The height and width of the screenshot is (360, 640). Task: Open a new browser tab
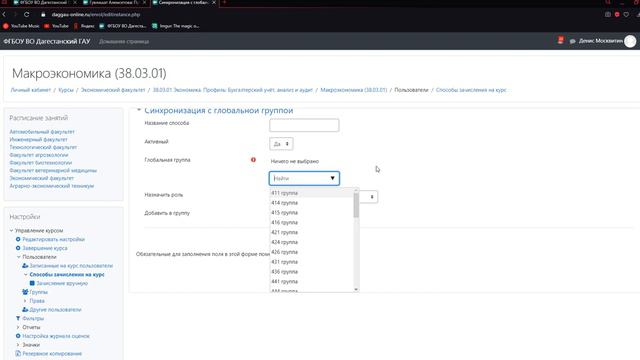[224, 2]
